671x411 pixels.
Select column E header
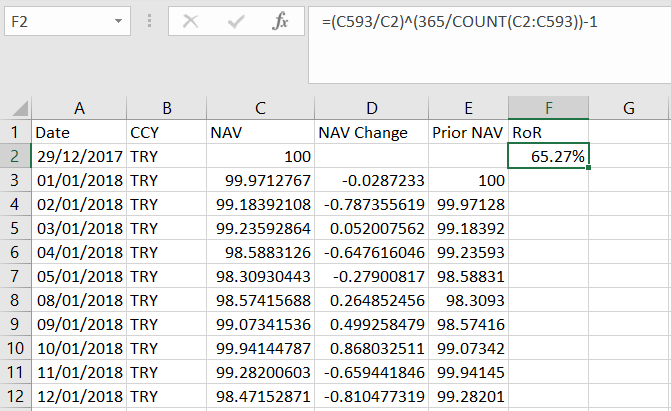pos(468,108)
